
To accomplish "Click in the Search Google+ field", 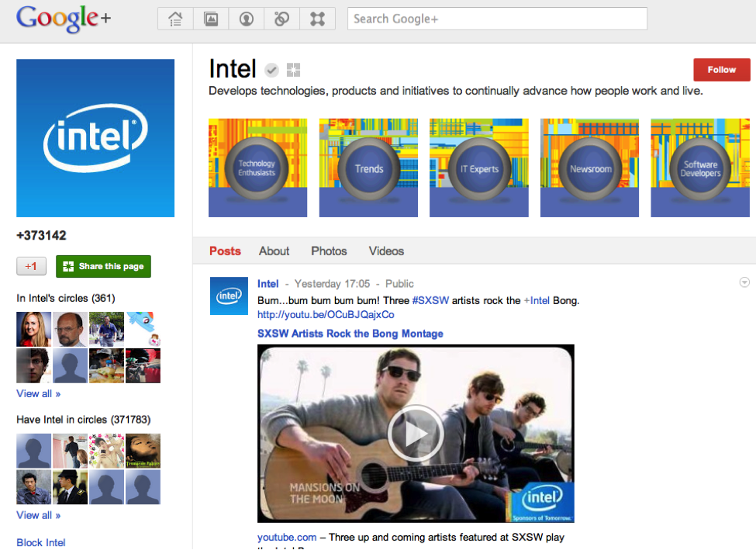I will click(x=496, y=19).
